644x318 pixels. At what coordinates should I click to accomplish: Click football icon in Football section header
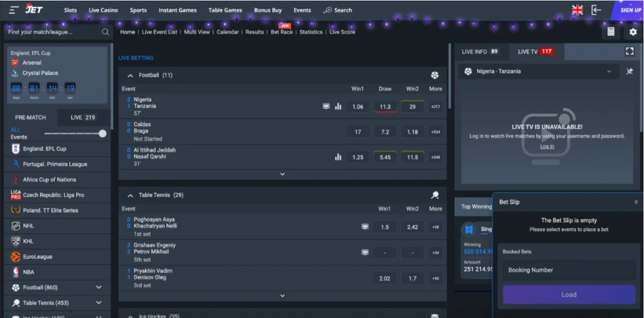435,76
